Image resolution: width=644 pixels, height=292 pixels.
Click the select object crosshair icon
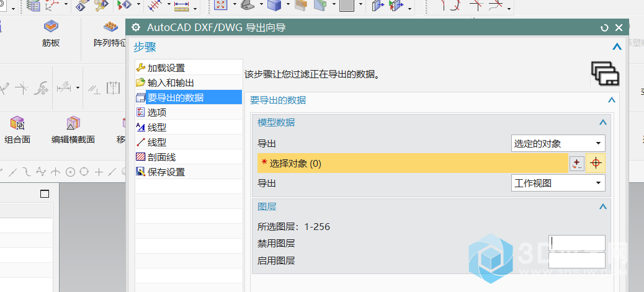coord(596,164)
